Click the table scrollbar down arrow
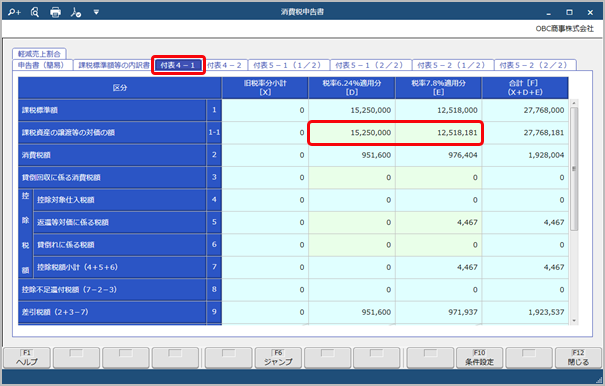Image resolution: width=605 pixels, height=386 pixels. [x=574, y=321]
